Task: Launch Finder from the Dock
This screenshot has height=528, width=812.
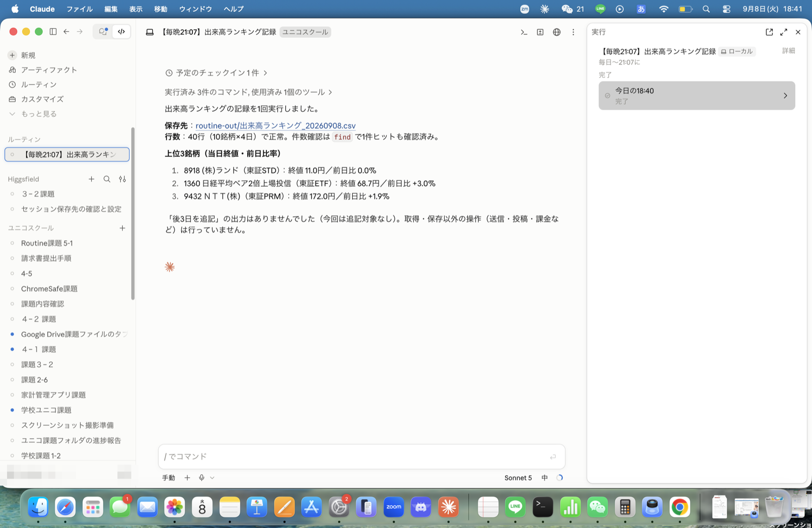Action: 38,507
